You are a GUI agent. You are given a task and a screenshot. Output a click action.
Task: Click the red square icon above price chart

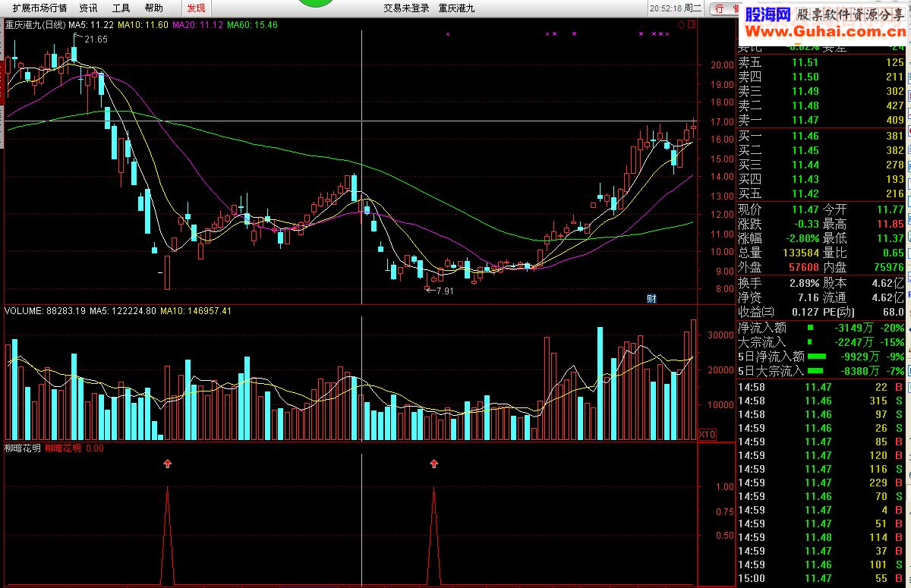(x=690, y=25)
